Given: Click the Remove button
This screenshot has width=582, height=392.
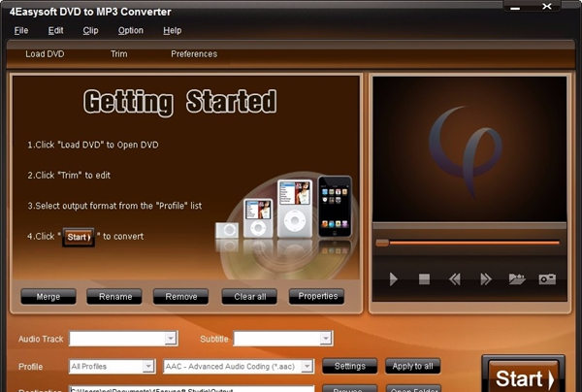Looking at the screenshot, I should (x=181, y=297).
